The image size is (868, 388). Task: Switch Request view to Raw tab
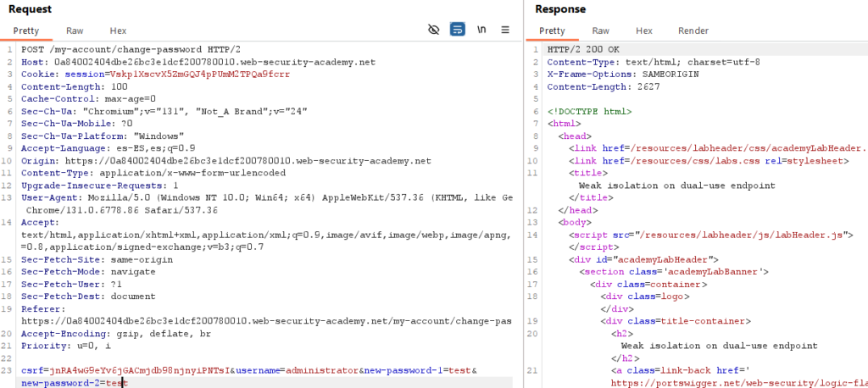[75, 31]
